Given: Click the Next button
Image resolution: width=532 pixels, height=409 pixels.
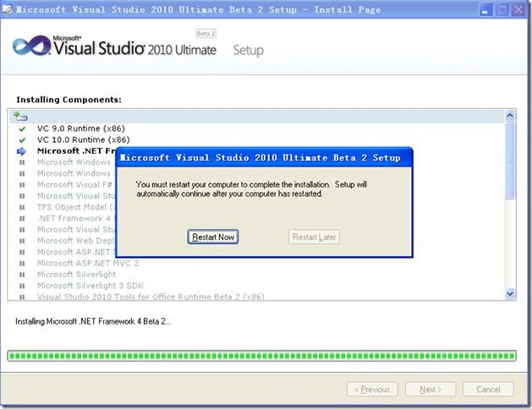Looking at the screenshot, I should click(430, 389).
